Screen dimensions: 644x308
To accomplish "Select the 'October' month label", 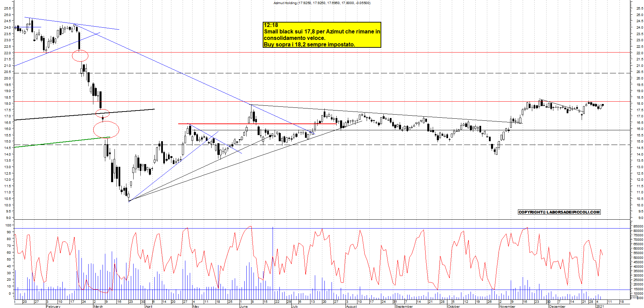I will click(x=454, y=306).
